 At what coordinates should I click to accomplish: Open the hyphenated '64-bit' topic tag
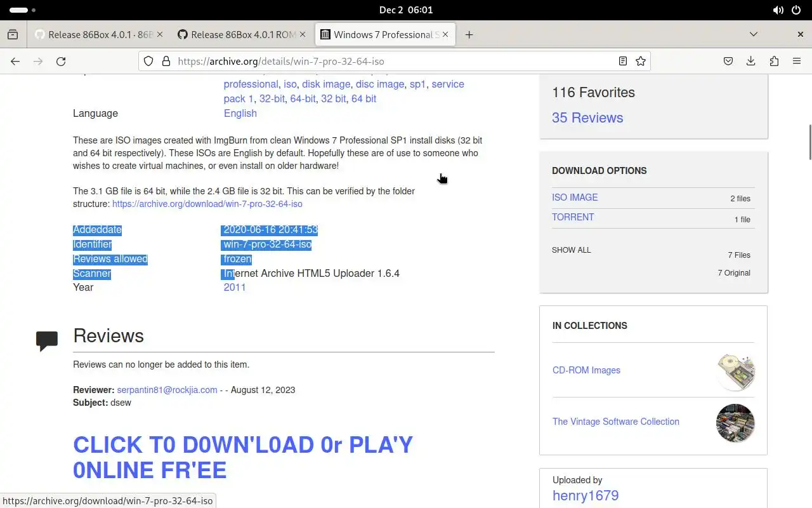click(303, 98)
